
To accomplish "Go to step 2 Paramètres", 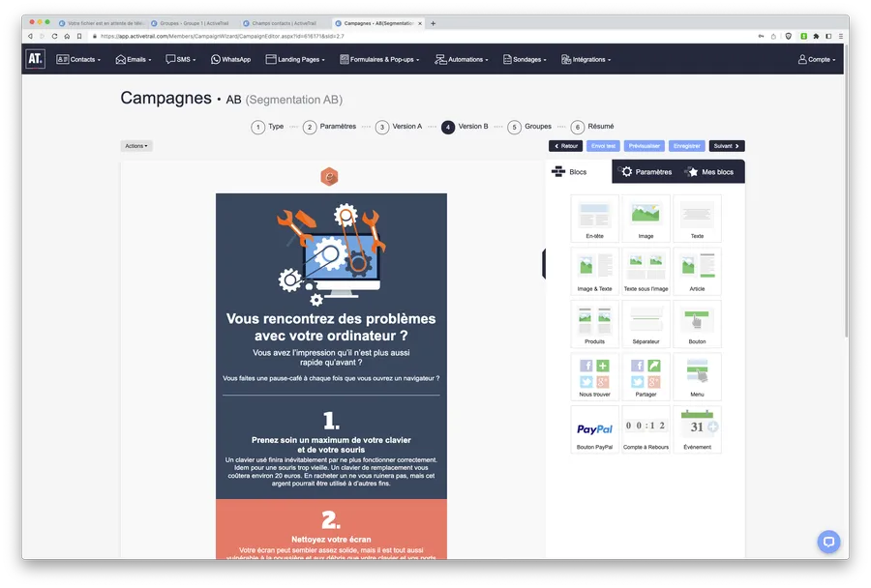I will [x=329, y=127].
